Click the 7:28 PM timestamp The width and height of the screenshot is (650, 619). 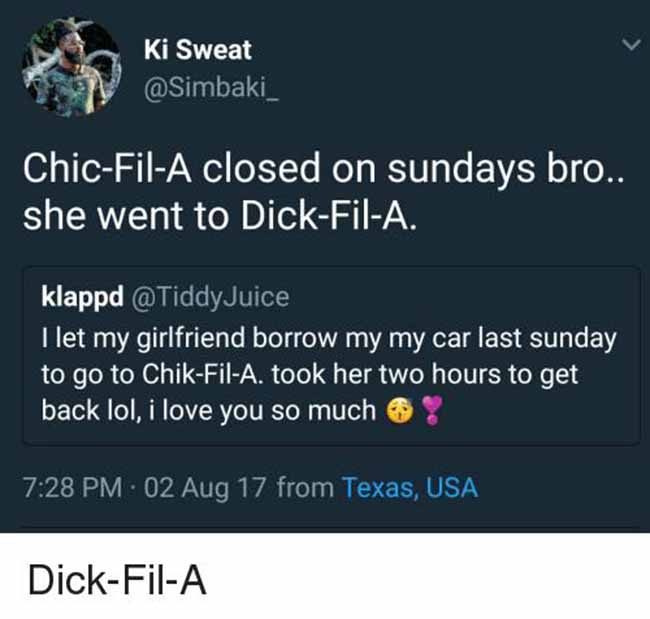coord(73,487)
